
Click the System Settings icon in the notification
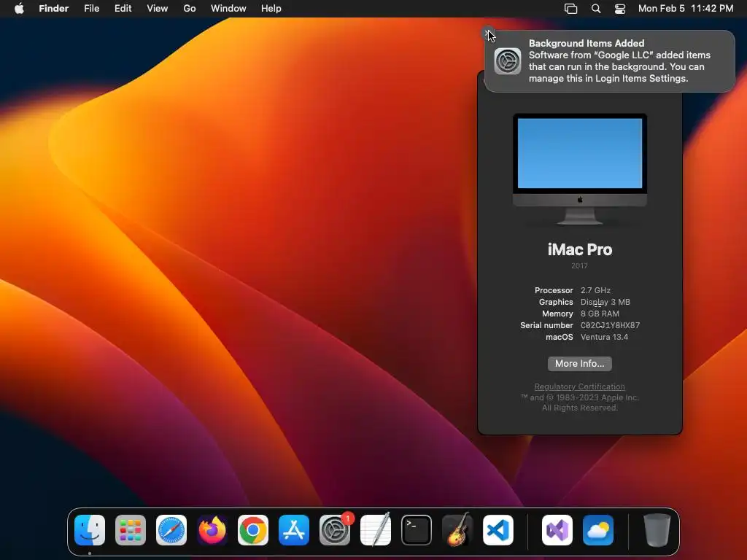click(x=508, y=61)
